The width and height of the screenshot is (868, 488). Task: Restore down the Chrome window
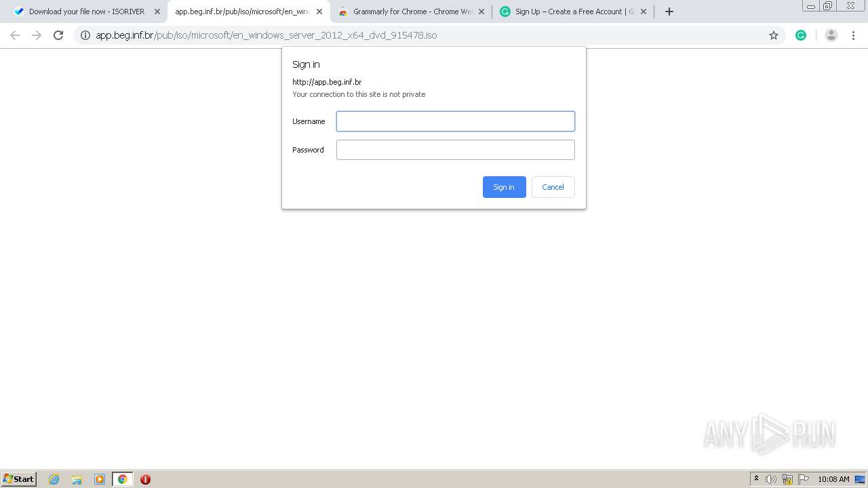828,6
